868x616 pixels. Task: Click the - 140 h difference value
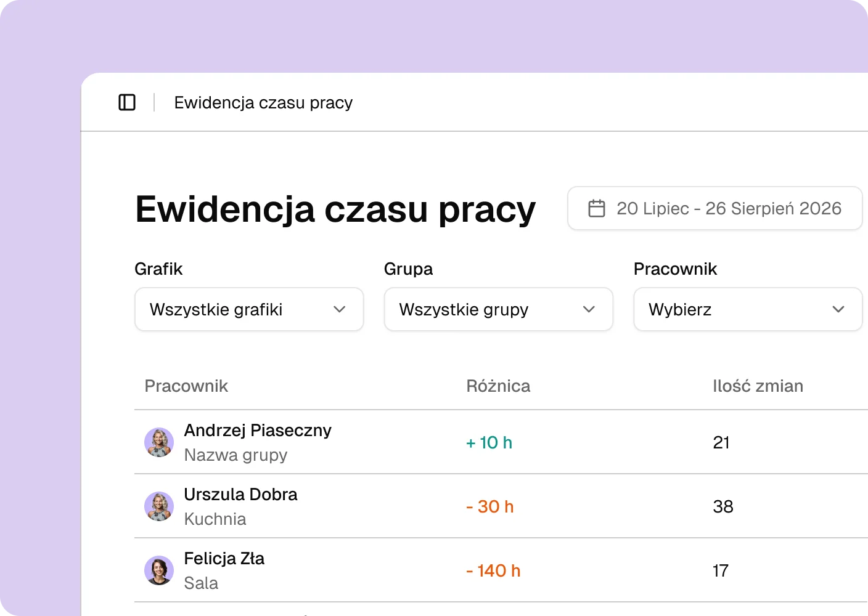493,570
